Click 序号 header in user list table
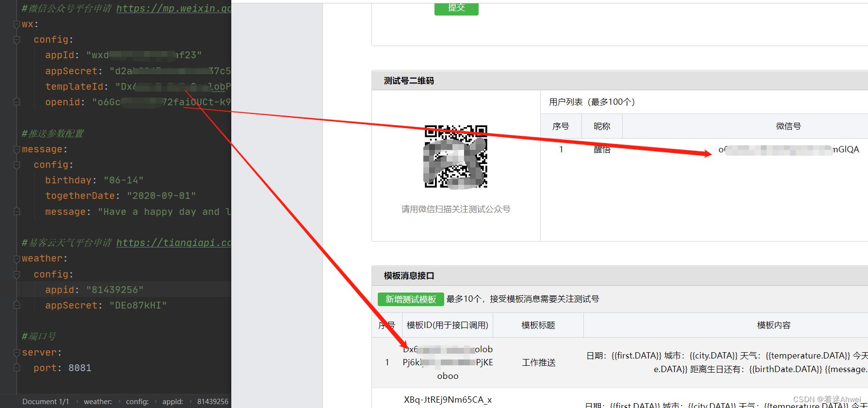Image resolution: width=868 pixels, height=408 pixels. (x=561, y=126)
